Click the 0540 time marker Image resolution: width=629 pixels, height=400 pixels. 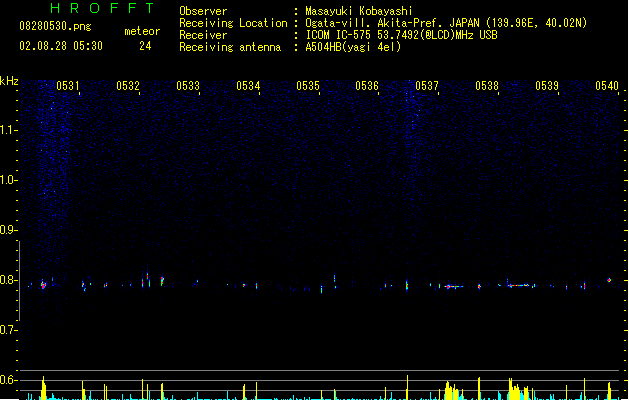(607, 86)
